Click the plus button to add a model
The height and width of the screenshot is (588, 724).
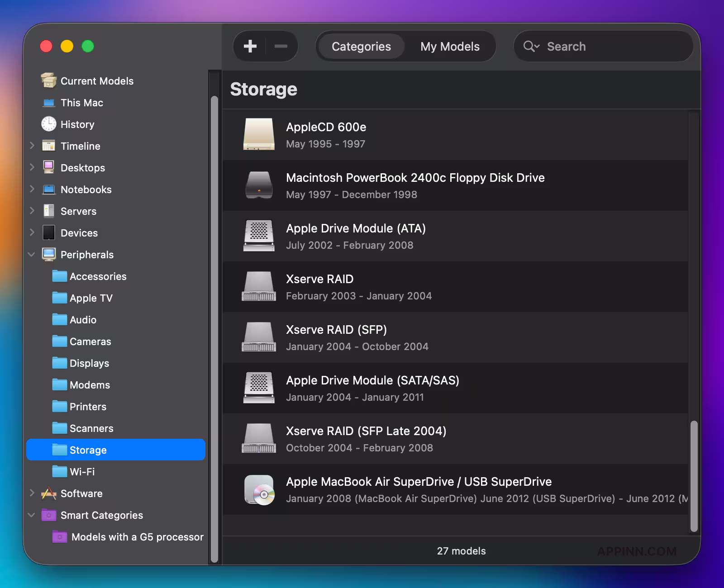click(250, 46)
